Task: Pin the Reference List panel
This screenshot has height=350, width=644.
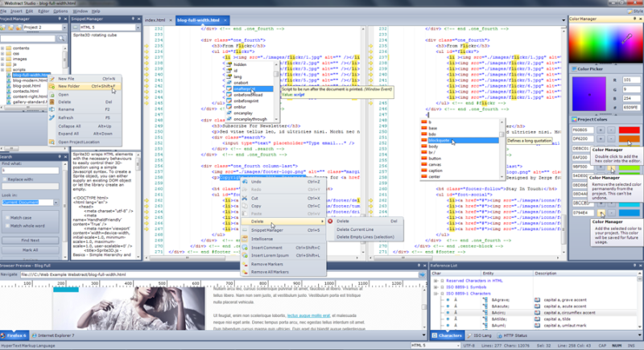Action: 634,266
